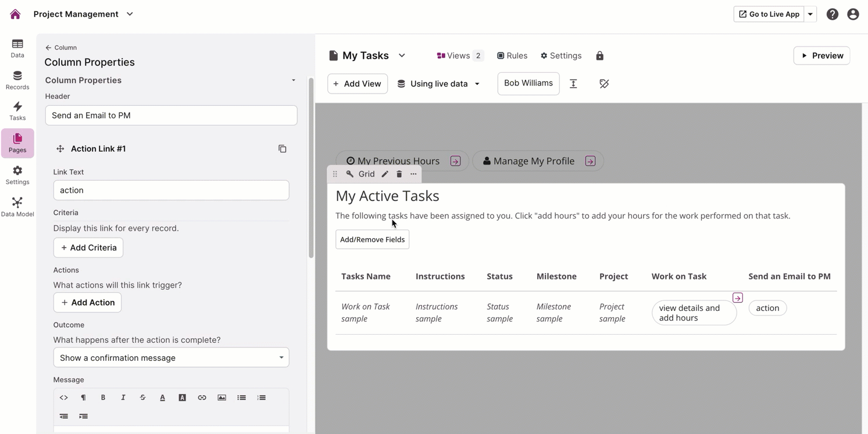This screenshot has width=868, height=434.
Task: Click the insert link icon in Message editor
Action: 202,398
